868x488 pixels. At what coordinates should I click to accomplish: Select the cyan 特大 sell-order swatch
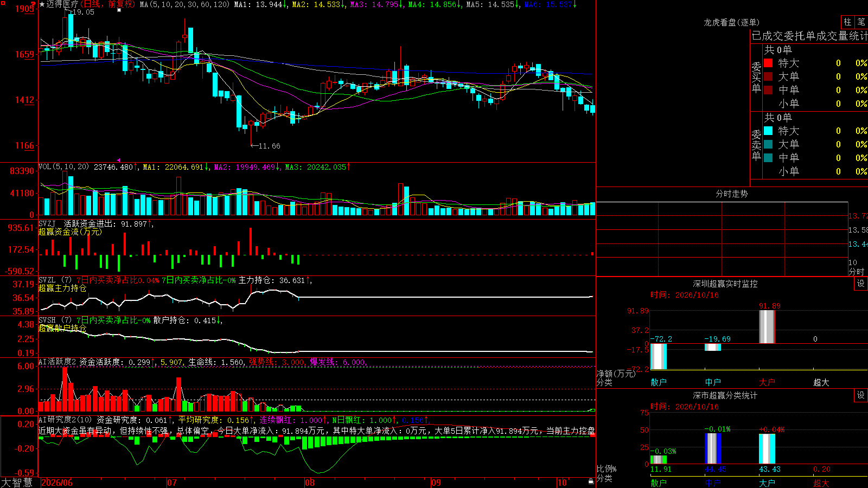(x=768, y=131)
